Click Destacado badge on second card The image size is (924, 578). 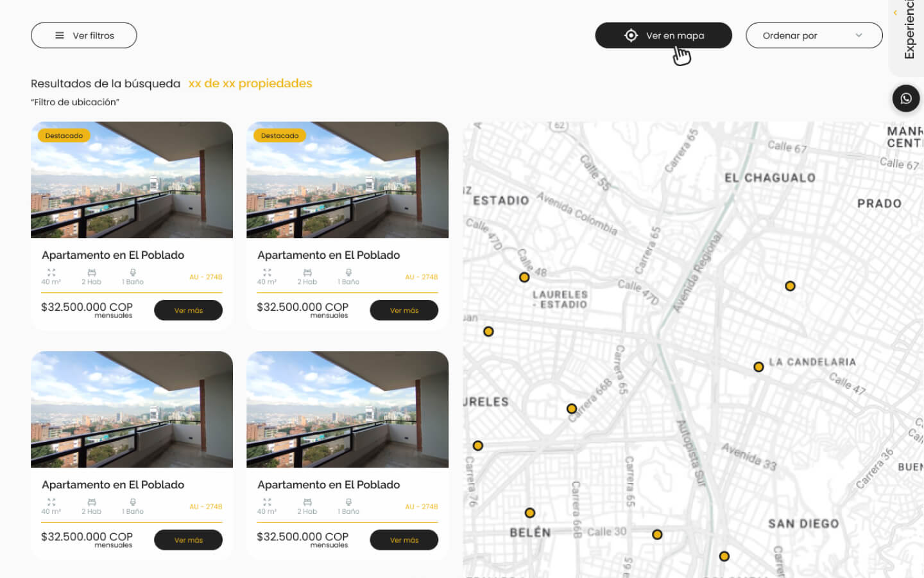point(280,136)
